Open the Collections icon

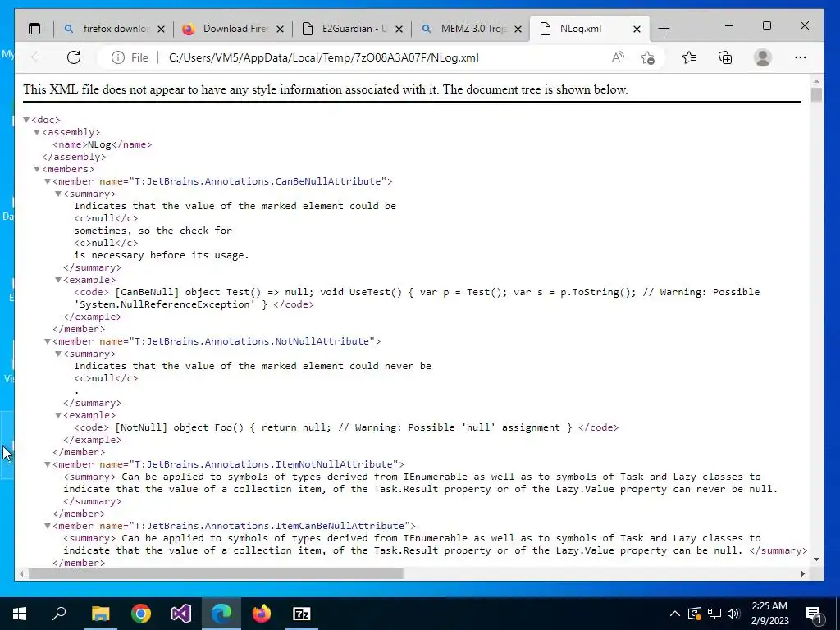click(x=725, y=57)
